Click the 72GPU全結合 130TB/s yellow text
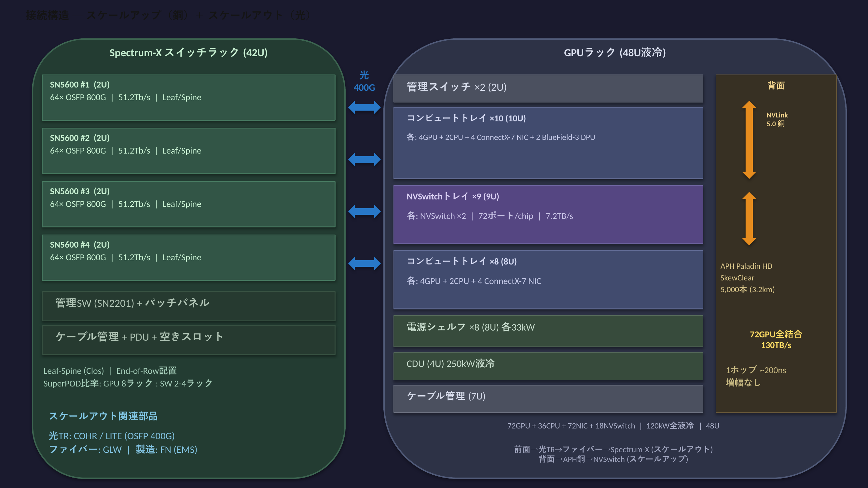 [776, 339]
